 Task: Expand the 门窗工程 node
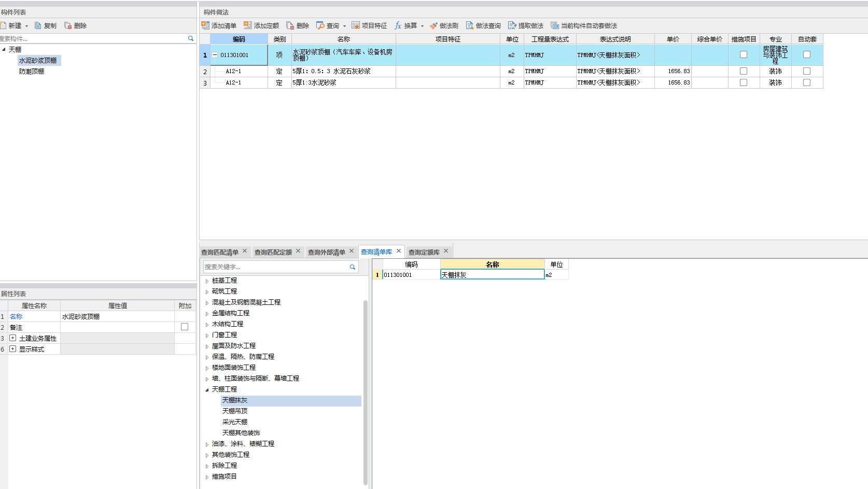point(207,336)
